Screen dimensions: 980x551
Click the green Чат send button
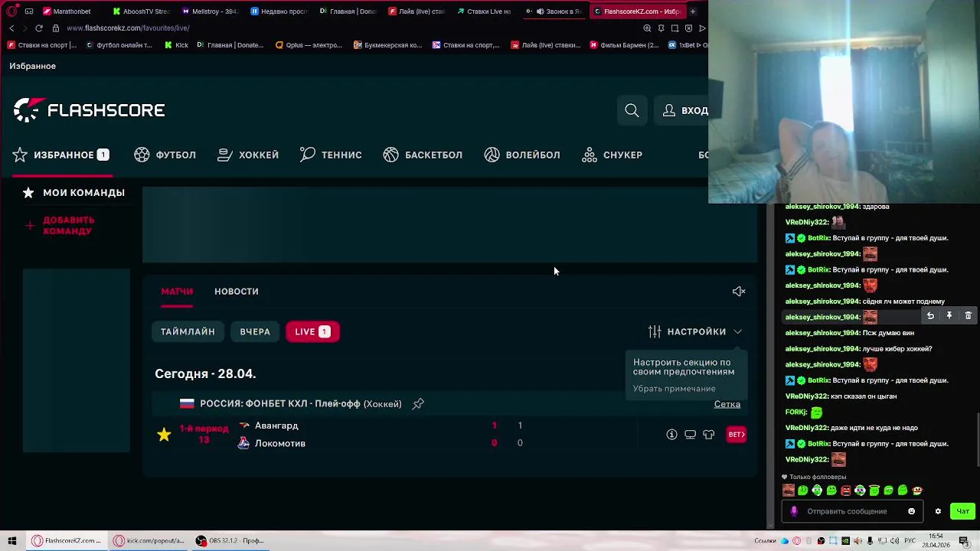[x=962, y=511]
